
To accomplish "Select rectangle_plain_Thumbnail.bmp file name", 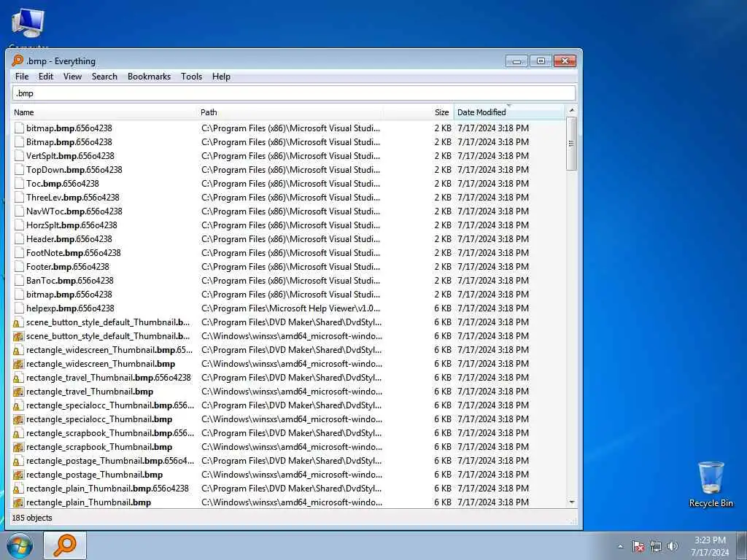I will pos(88,502).
